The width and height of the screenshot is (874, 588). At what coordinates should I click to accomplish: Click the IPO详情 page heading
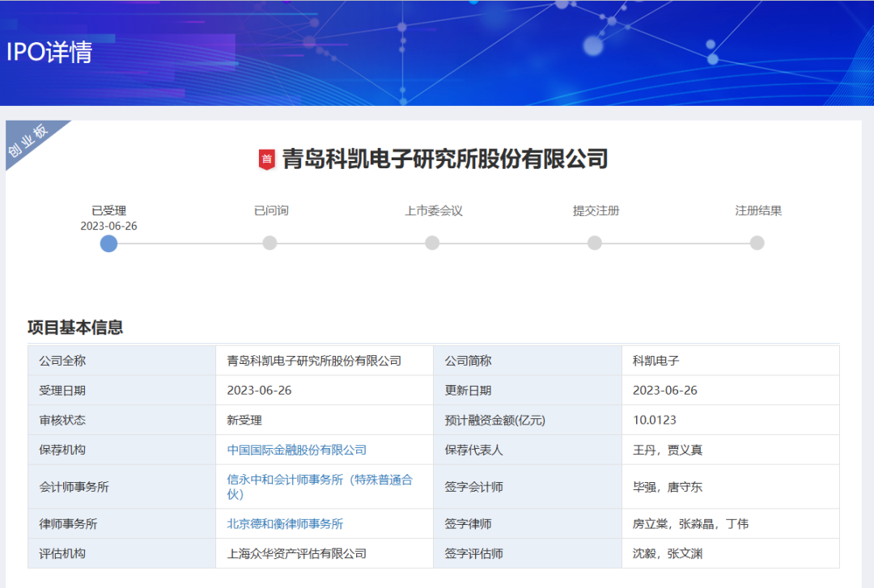49,52
